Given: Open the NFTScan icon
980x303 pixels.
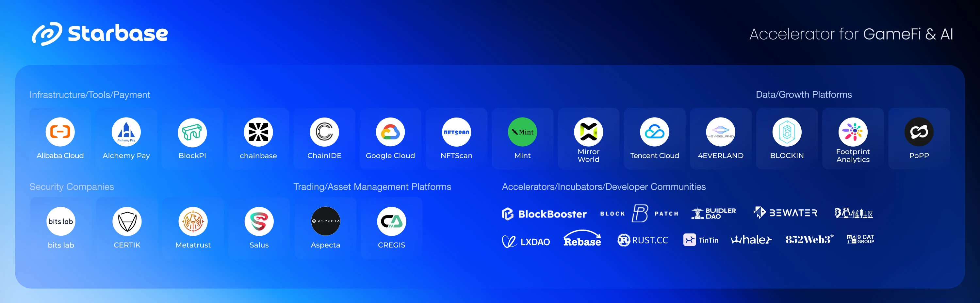Looking at the screenshot, I should (456, 132).
